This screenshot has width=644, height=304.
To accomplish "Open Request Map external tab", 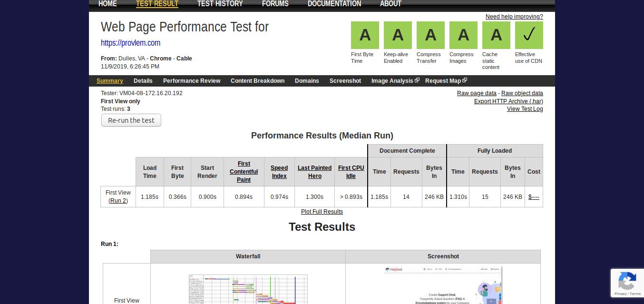I will tap(446, 81).
